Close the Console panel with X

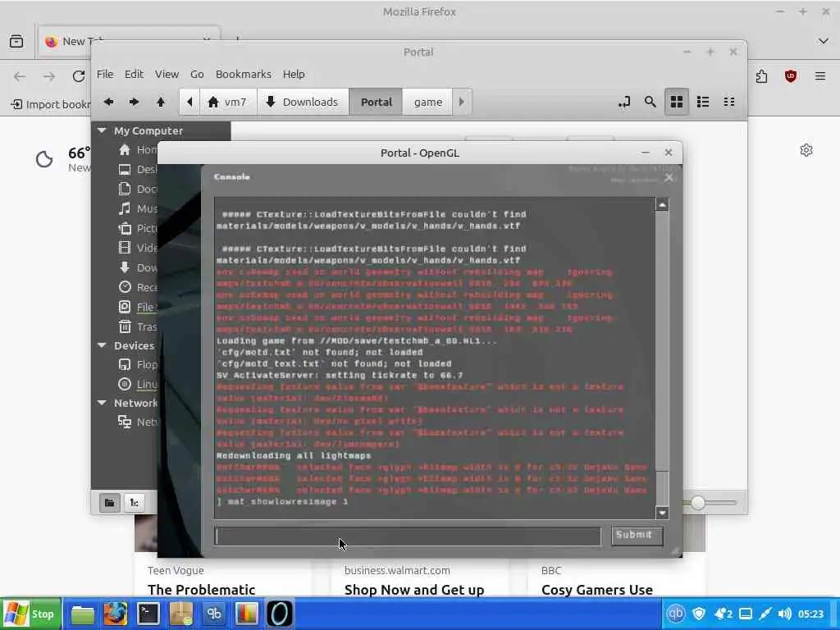(x=669, y=178)
